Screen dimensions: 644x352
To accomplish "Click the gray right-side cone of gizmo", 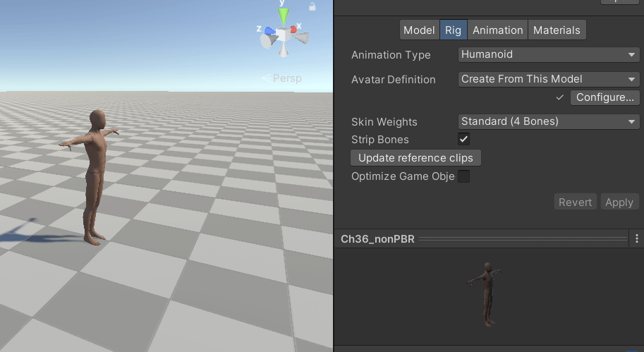I will click(300, 38).
